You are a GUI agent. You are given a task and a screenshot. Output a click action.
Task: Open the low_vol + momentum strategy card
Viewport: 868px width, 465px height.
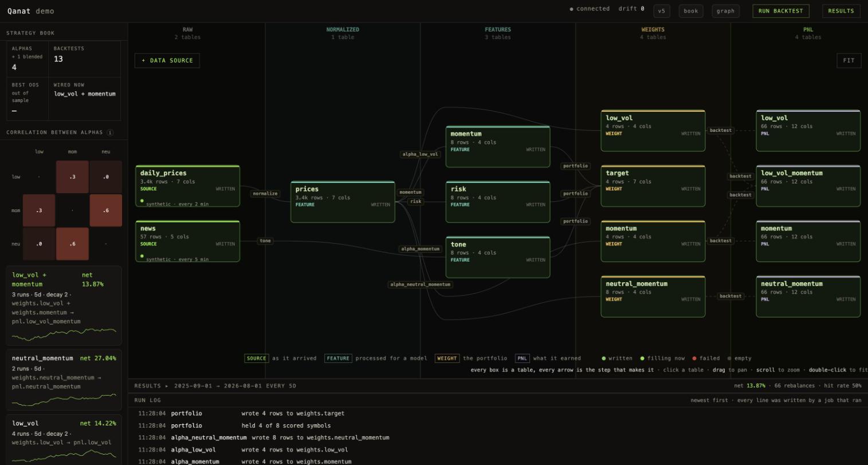pyautogui.click(x=64, y=304)
